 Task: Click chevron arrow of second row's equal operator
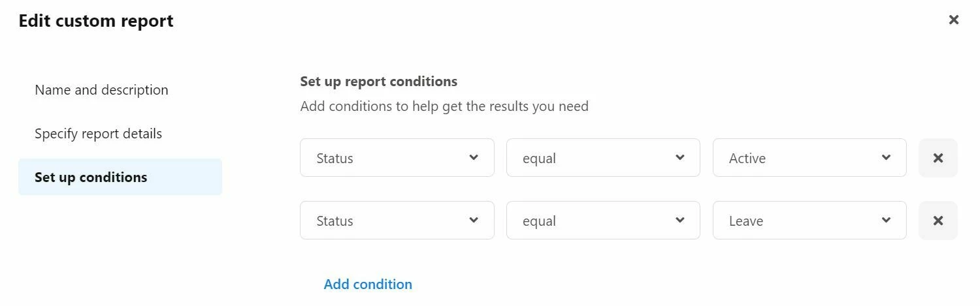tap(680, 220)
